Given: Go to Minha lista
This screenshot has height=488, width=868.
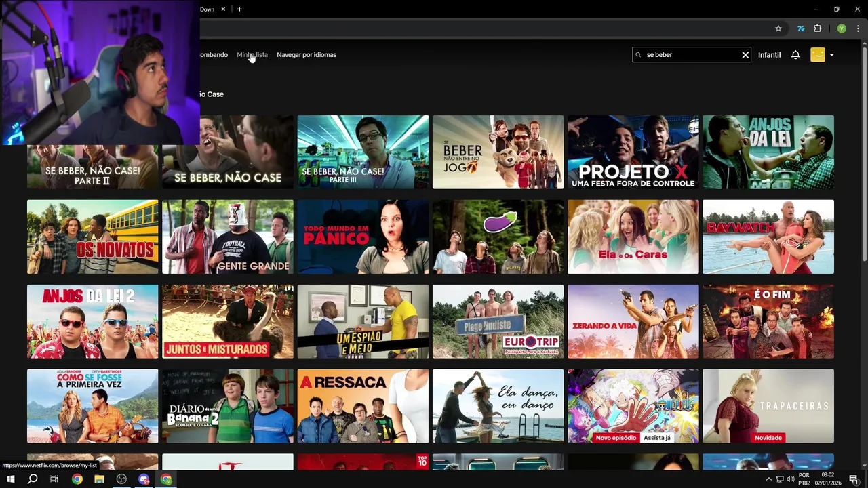Looking at the screenshot, I should coord(252,55).
